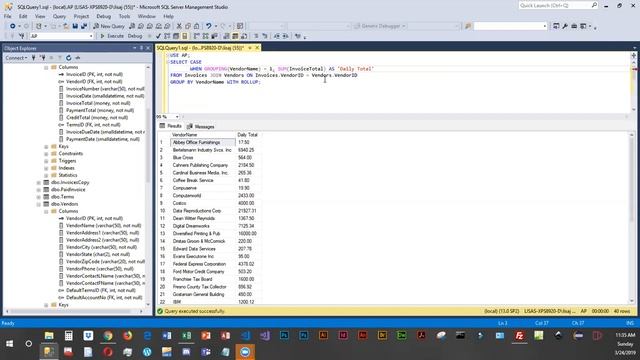Click the Parse checkmark icon
The image size is (640, 360).
(x=158, y=36)
